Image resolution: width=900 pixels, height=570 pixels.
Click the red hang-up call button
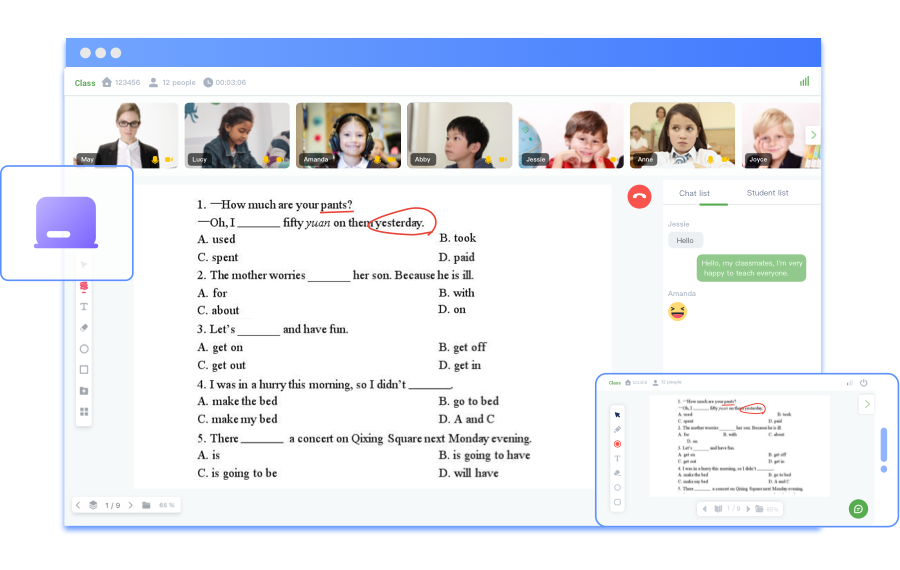639,196
